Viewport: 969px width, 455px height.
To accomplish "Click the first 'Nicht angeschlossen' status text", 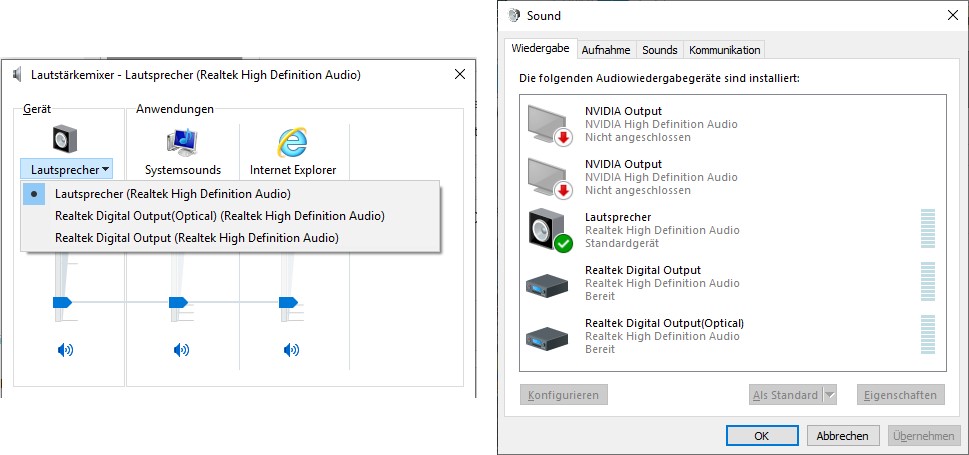I will [x=638, y=137].
